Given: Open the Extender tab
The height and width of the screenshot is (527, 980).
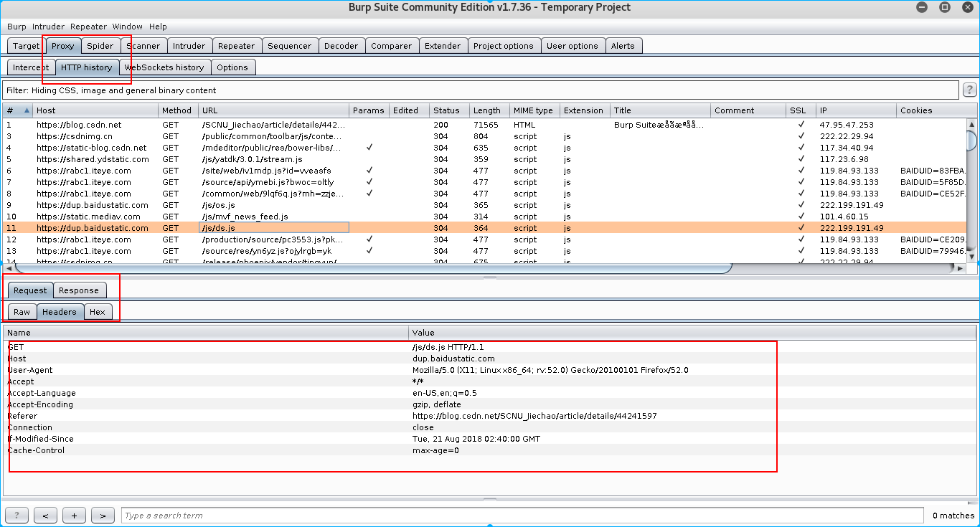Looking at the screenshot, I should (443, 46).
